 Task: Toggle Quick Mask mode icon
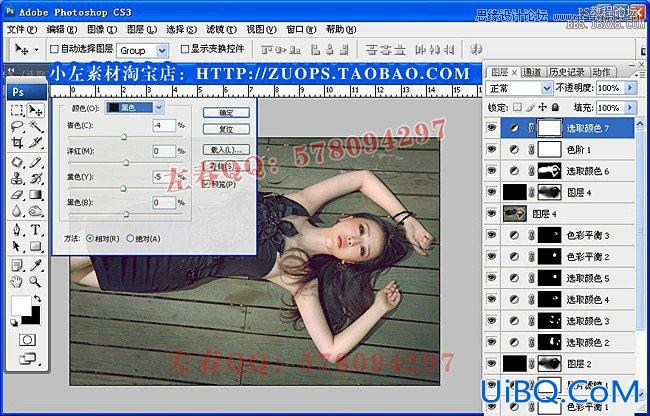pos(27,340)
